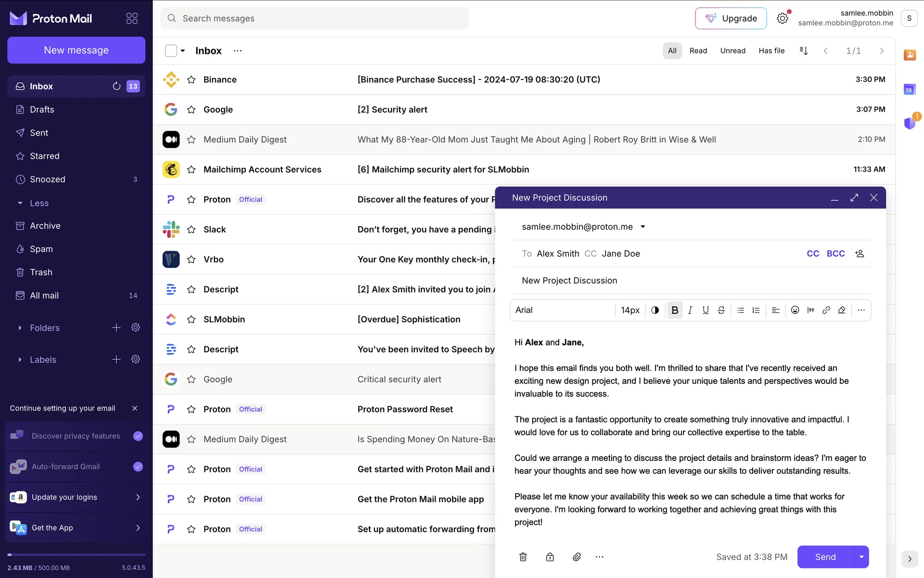The width and height of the screenshot is (924, 578).
Task: Insert link with the link toolbar icon
Action: [x=826, y=310]
